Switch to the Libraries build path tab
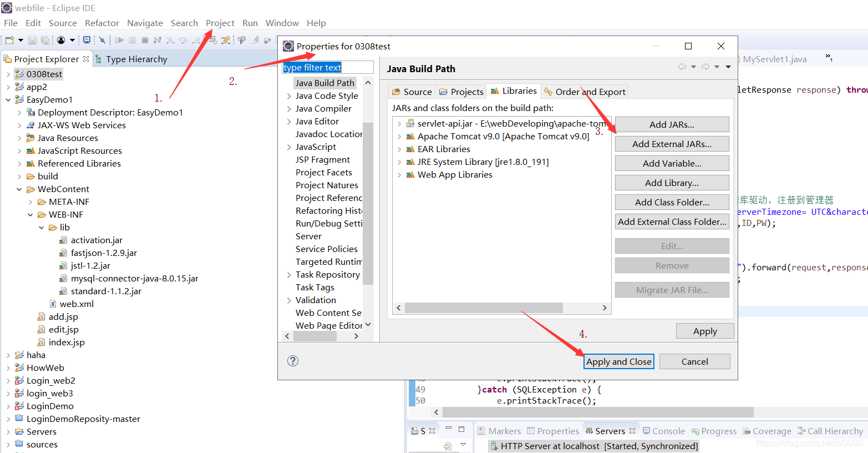 coord(514,91)
